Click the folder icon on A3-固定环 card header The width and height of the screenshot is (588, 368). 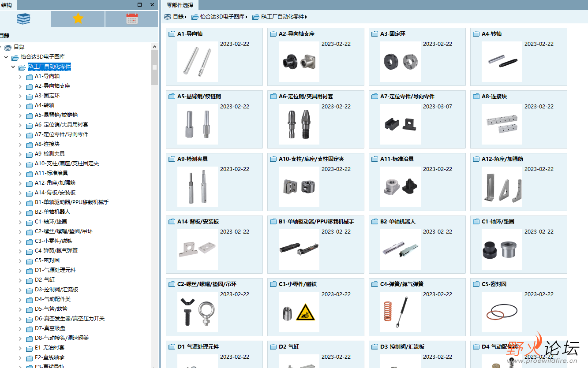click(375, 34)
